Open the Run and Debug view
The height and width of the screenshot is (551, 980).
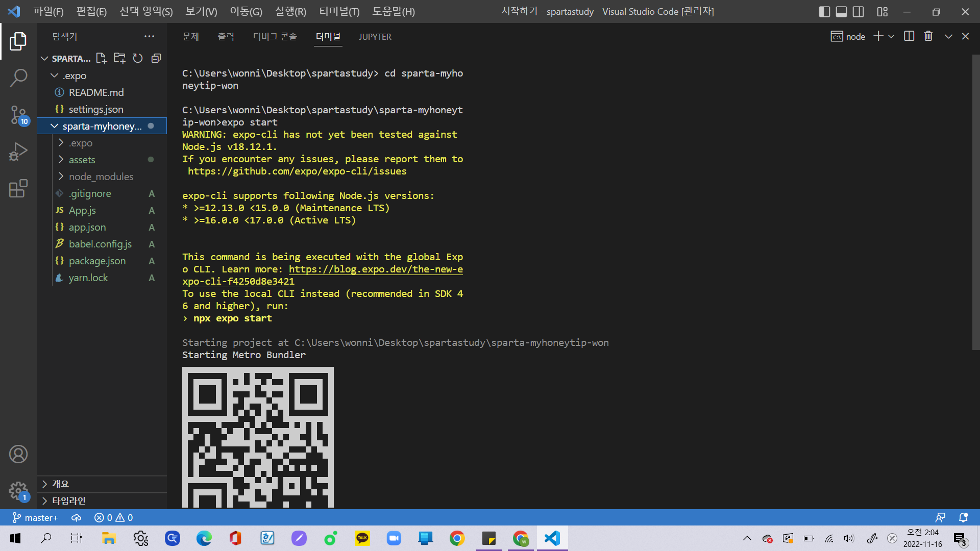pyautogui.click(x=18, y=152)
